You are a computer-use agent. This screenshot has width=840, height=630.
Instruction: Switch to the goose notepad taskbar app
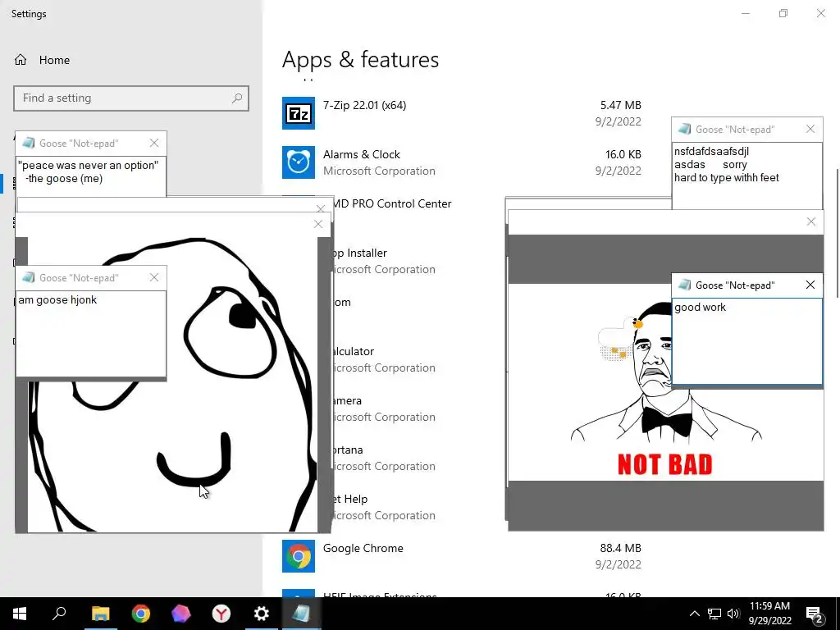301,614
